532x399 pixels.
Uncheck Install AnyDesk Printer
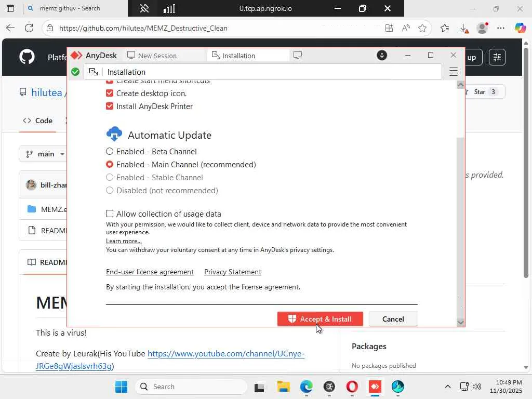(x=110, y=106)
